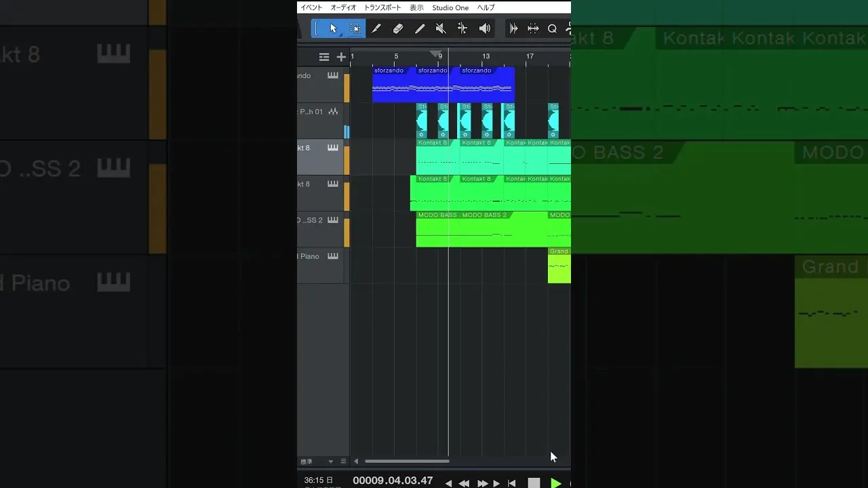868x488 pixels.
Task: Select the Arrow tool in toolbar
Action: pyautogui.click(x=333, y=28)
